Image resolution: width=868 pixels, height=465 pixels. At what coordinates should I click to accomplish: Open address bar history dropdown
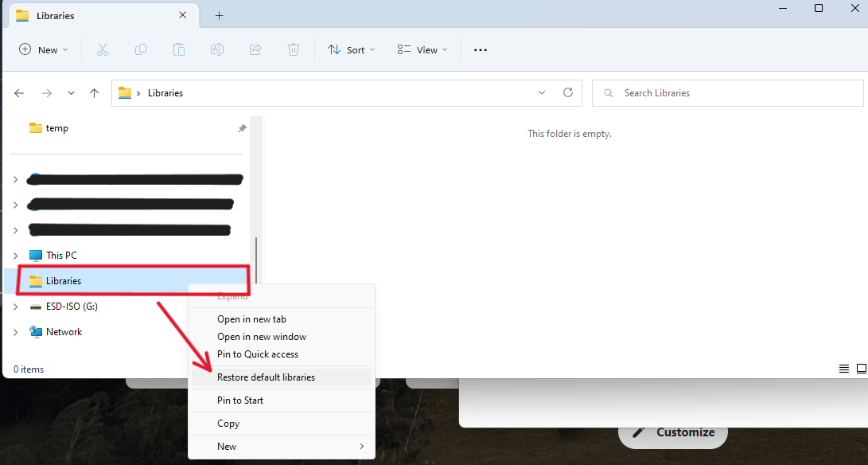point(542,92)
